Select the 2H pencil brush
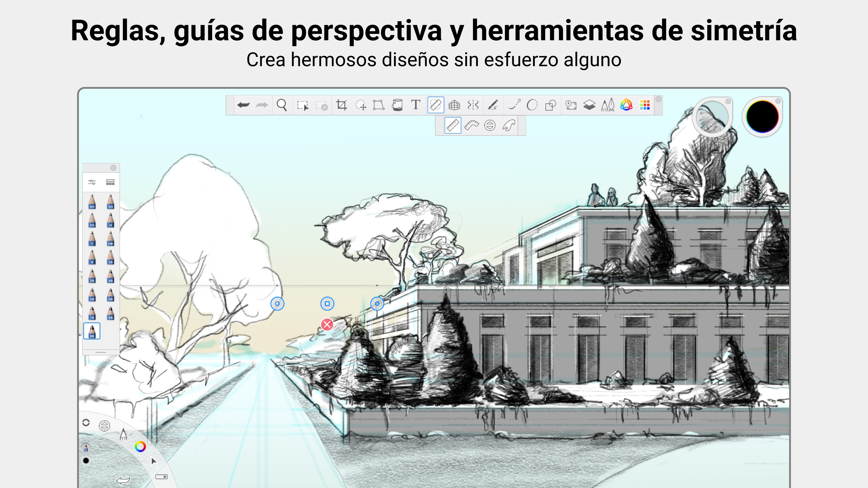The width and height of the screenshot is (868, 488). [92, 220]
